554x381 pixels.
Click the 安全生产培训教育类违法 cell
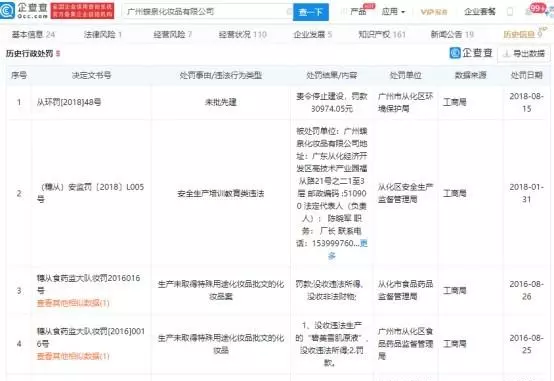221,193
